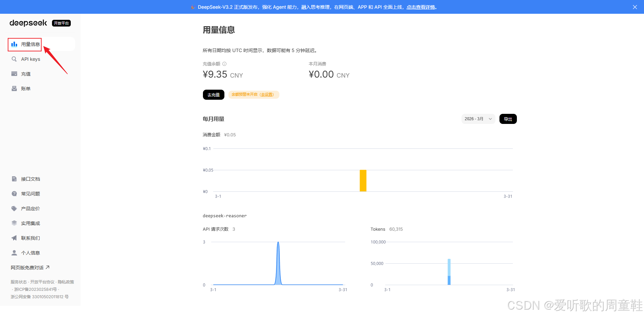Open the 常见问题 FAQ page

click(41, 194)
